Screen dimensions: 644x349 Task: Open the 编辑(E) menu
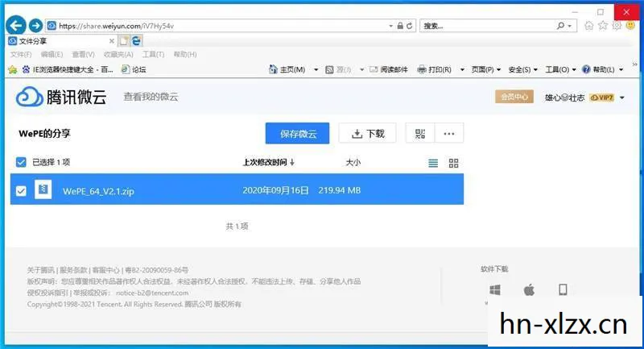52,54
